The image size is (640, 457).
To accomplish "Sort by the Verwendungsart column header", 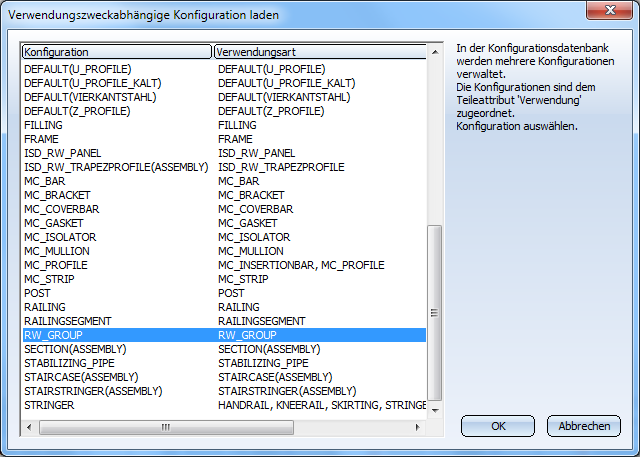I will click(320, 52).
